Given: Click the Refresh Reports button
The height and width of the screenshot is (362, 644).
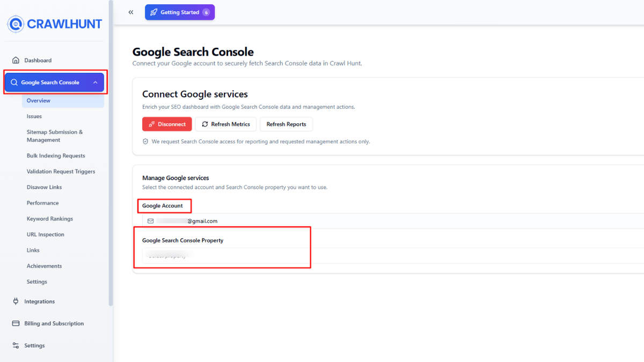Looking at the screenshot, I should 286,124.
